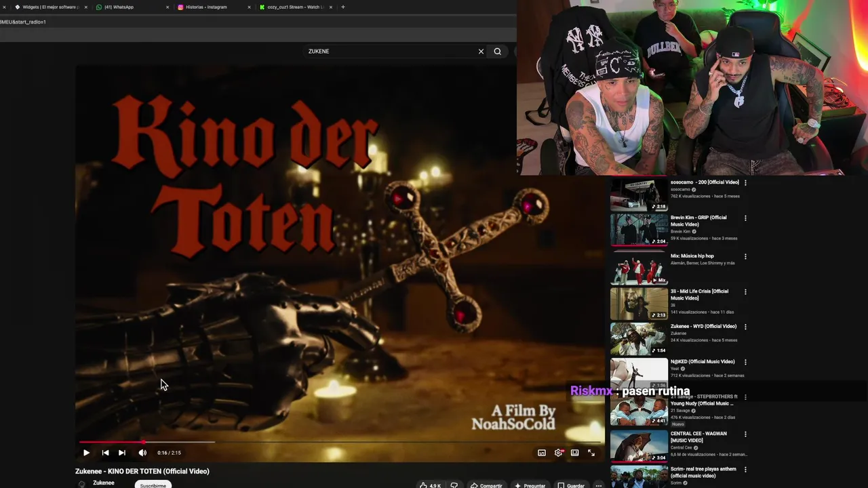Toggle subtitles in video player
868x488 pixels.
(x=542, y=453)
